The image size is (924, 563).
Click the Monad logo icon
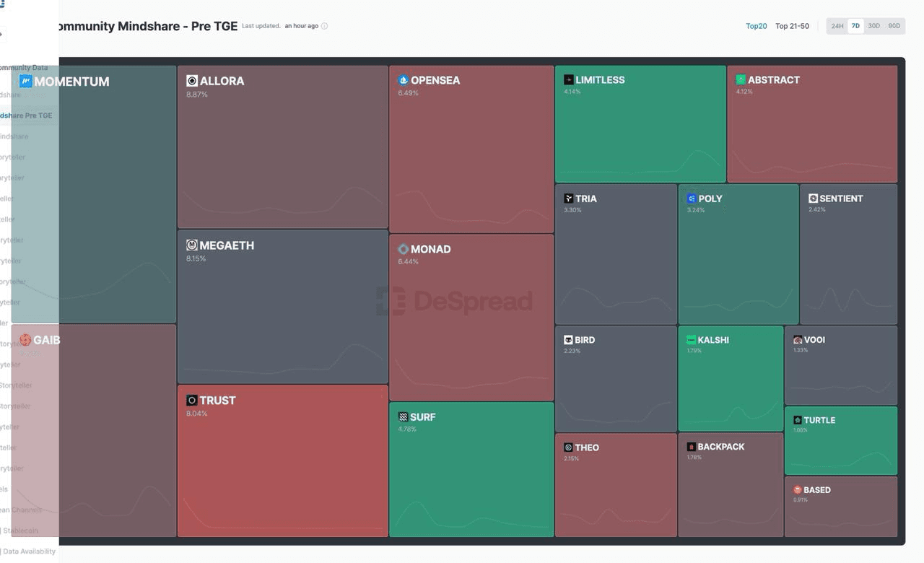[x=404, y=249]
